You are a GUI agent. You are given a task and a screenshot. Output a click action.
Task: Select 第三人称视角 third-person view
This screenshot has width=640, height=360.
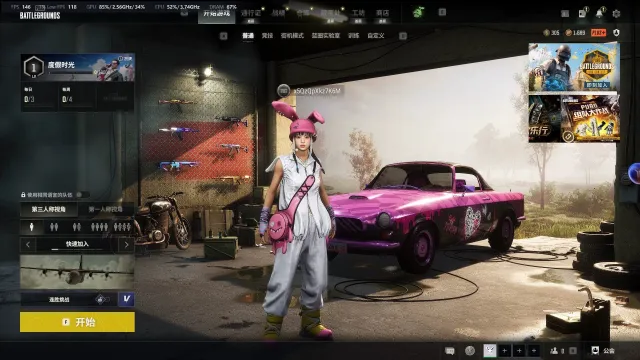tap(49, 209)
